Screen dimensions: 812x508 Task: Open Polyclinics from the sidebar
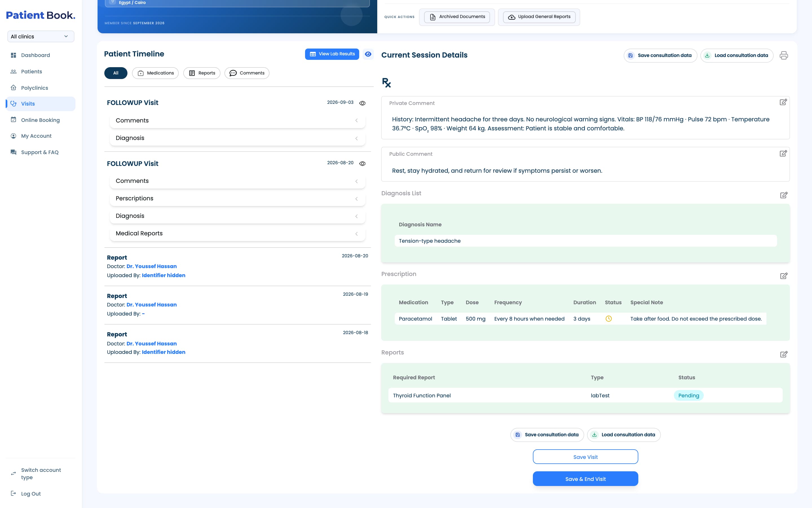(41, 88)
